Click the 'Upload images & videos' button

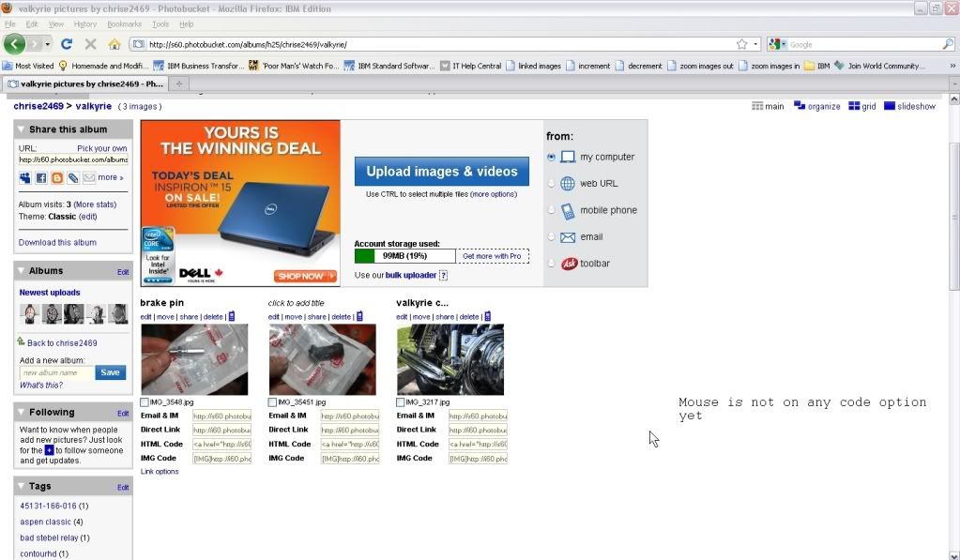441,172
